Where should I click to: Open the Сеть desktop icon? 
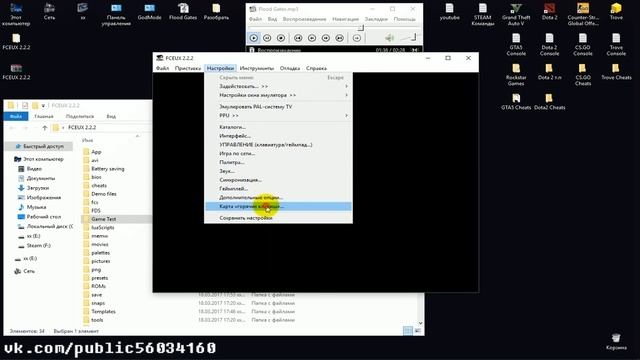point(49,11)
